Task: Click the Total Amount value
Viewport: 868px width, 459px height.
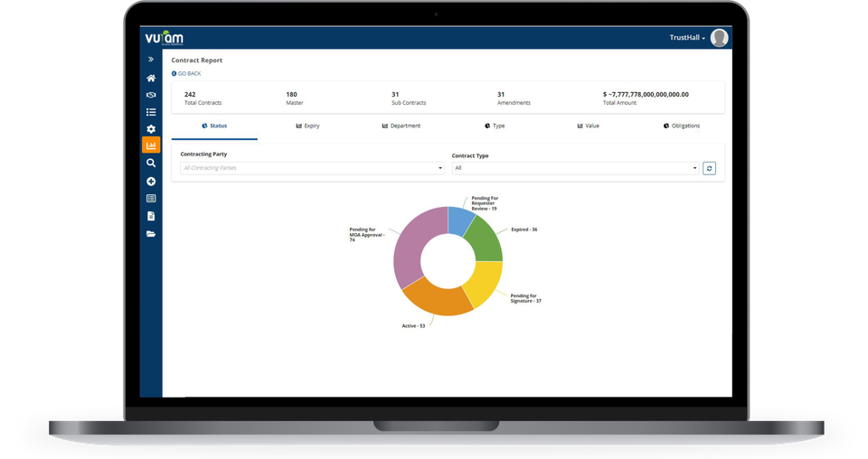Action: (646, 95)
